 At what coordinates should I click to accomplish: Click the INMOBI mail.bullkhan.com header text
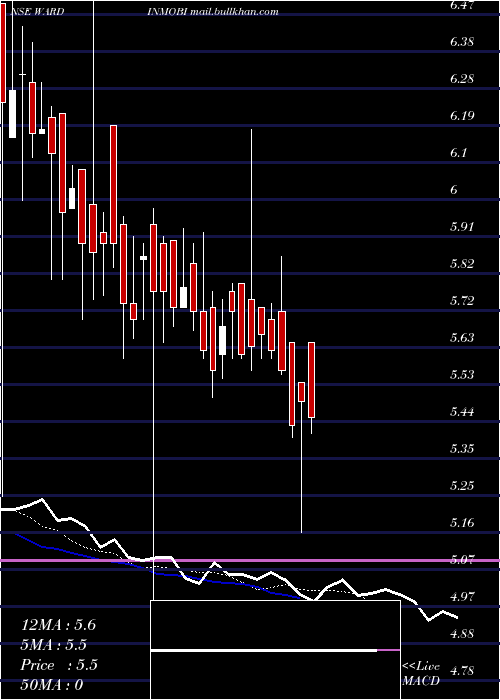[x=213, y=12]
